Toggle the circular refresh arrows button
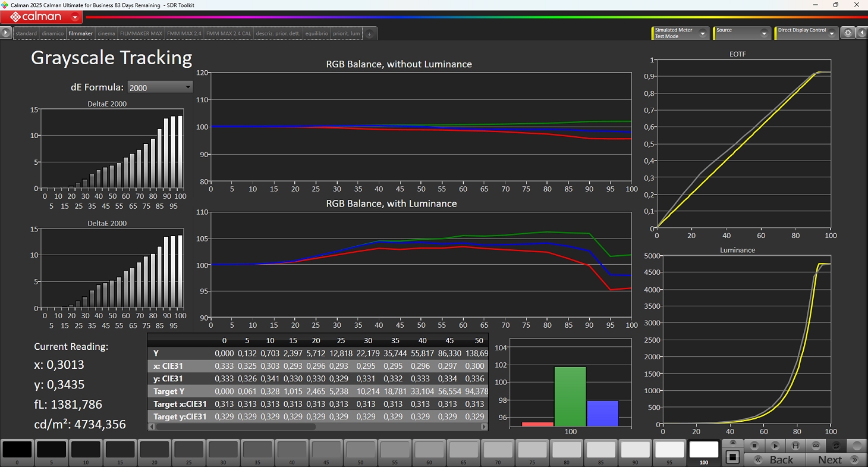The image size is (868, 467). (836, 446)
